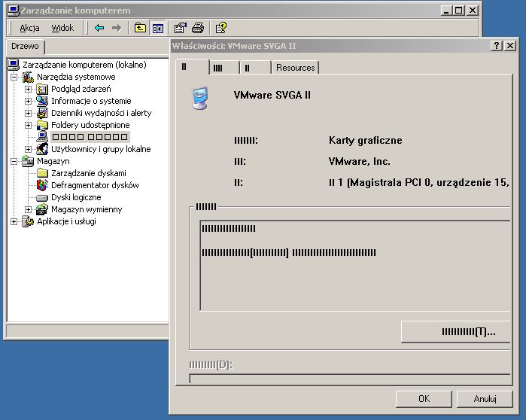526x420 pixels.
Task: Collapse the Magazyn node
Action: click(14, 161)
